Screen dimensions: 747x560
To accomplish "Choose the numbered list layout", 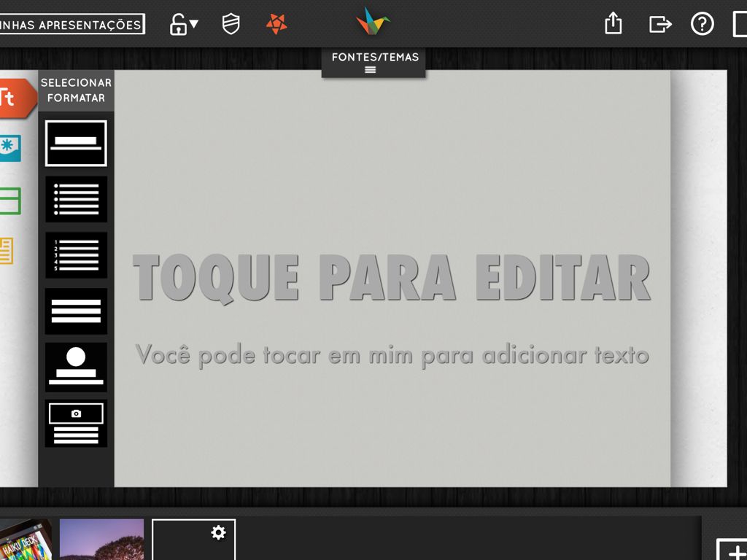I will tap(76, 254).
